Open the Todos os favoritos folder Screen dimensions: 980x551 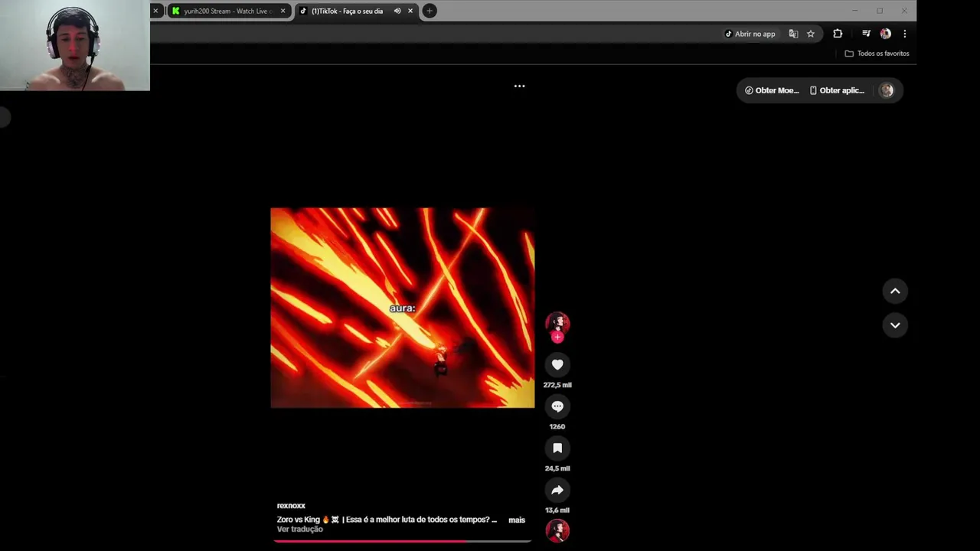pos(877,54)
